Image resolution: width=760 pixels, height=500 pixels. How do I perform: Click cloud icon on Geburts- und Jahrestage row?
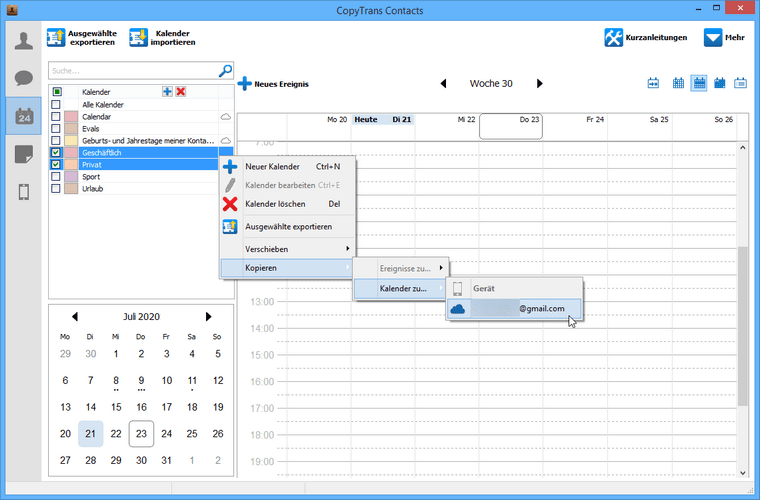point(226,141)
